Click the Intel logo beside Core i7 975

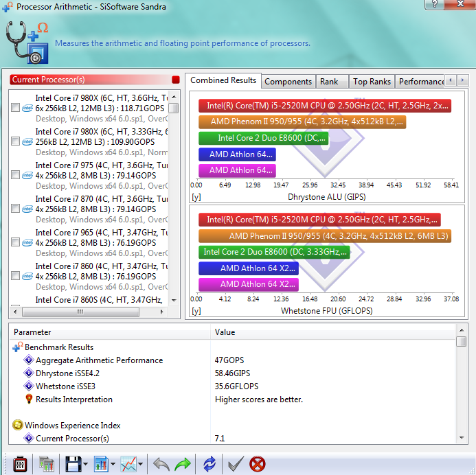point(27,175)
